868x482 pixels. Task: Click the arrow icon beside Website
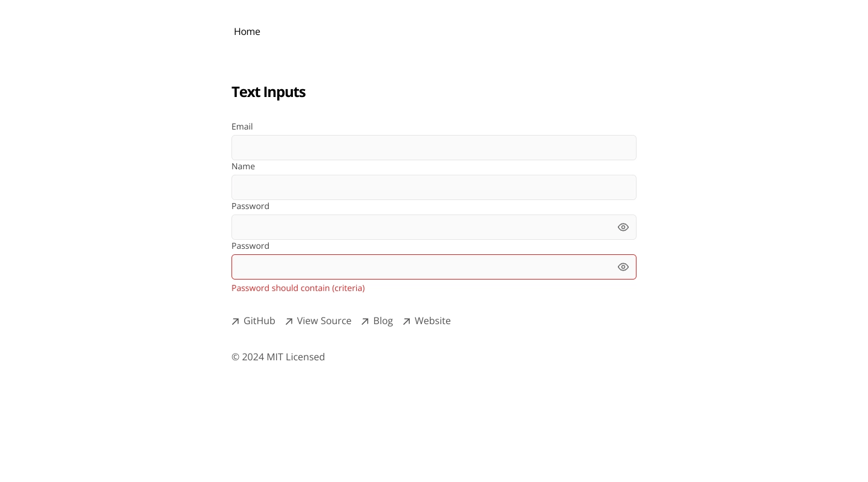pyautogui.click(x=407, y=322)
